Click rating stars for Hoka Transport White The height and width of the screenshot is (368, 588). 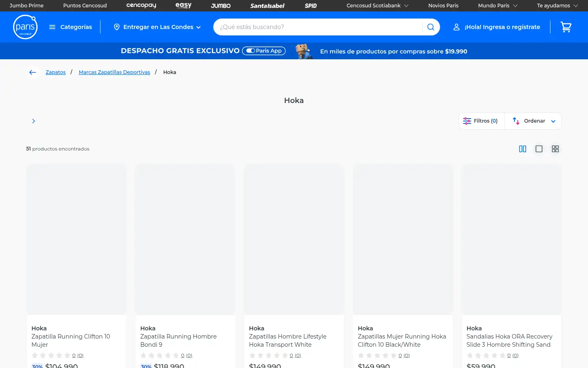(x=269, y=355)
